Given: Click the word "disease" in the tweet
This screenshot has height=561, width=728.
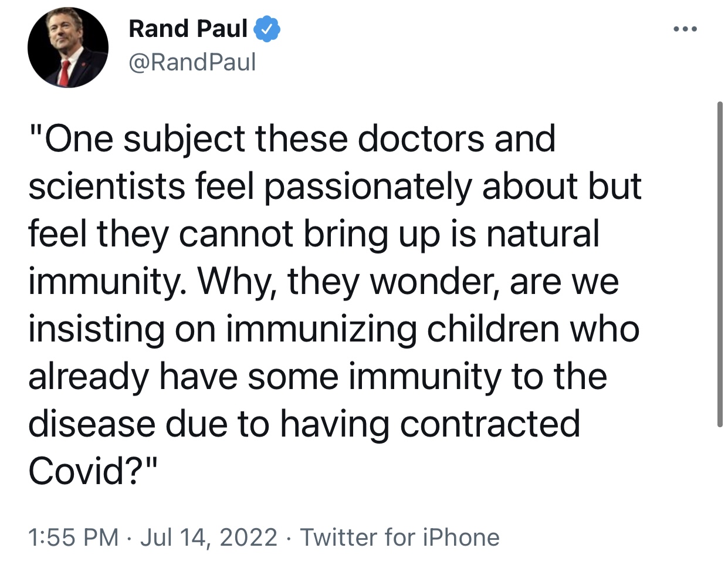Looking at the screenshot, I should pyautogui.click(x=92, y=424).
